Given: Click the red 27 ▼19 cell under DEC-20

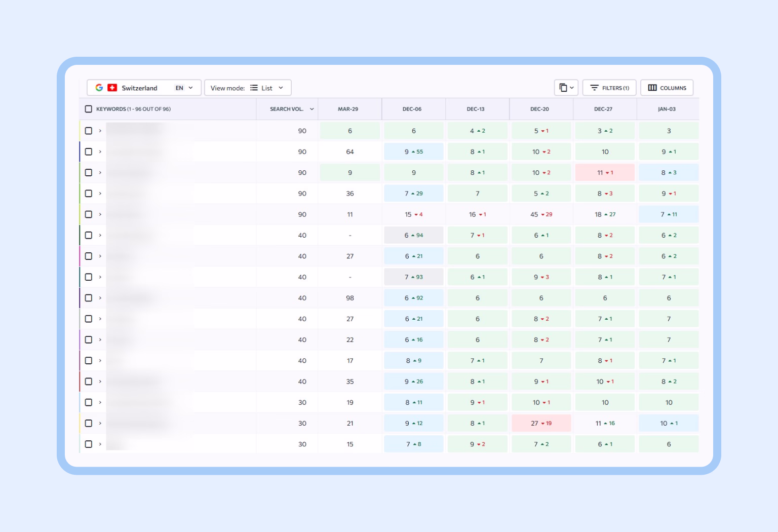Looking at the screenshot, I should (x=541, y=423).
